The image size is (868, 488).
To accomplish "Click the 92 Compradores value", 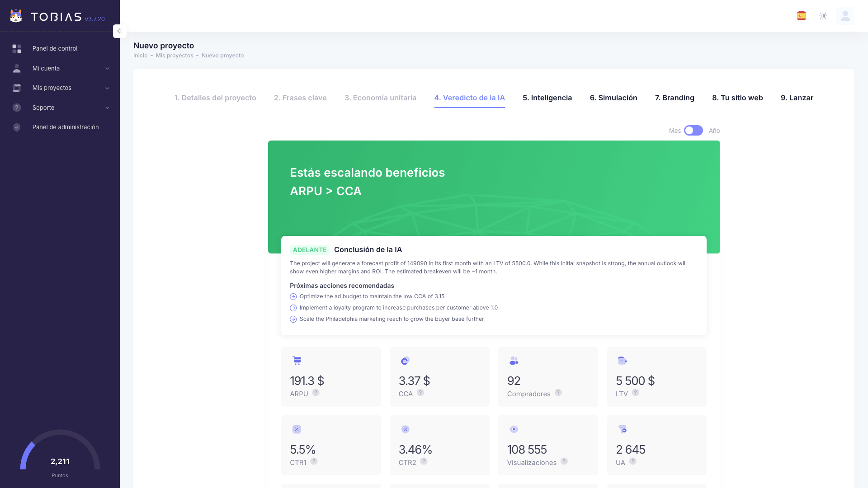I will point(514,381).
